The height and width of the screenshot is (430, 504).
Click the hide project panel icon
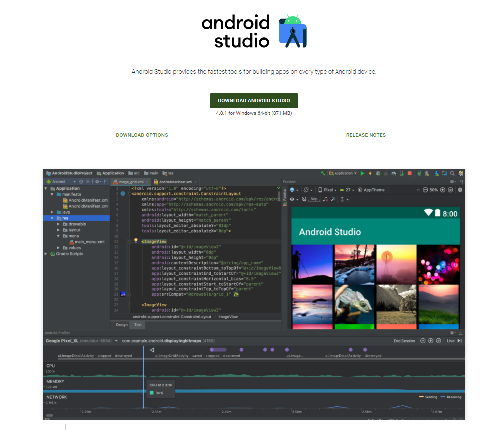pyautogui.click(x=105, y=182)
